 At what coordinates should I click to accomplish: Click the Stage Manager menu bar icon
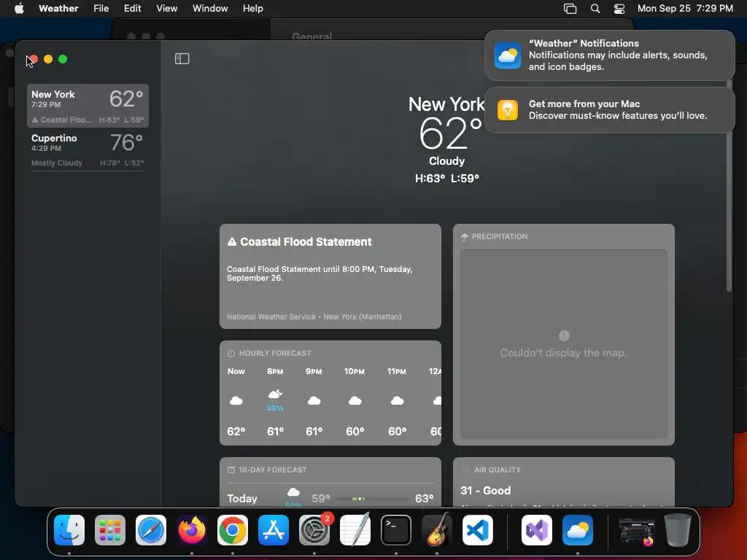(570, 9)
